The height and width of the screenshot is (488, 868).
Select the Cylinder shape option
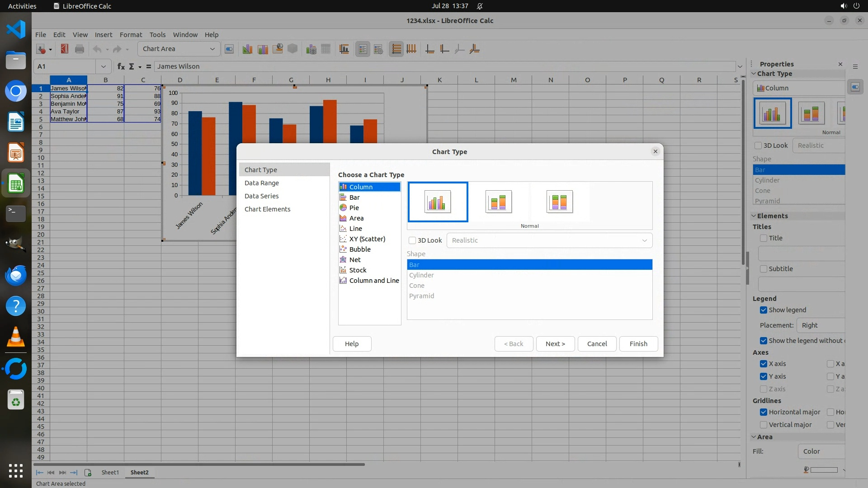(421, 275)
